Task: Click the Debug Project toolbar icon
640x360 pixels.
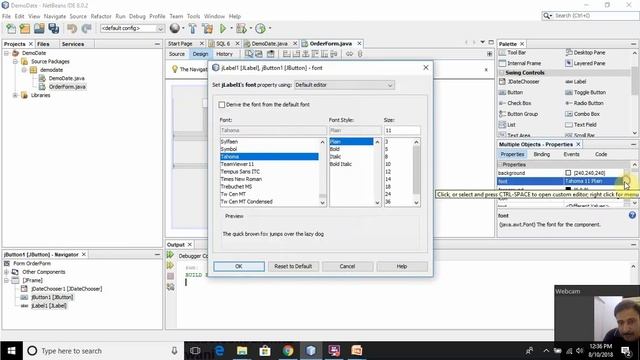Action: coord(241,28)
